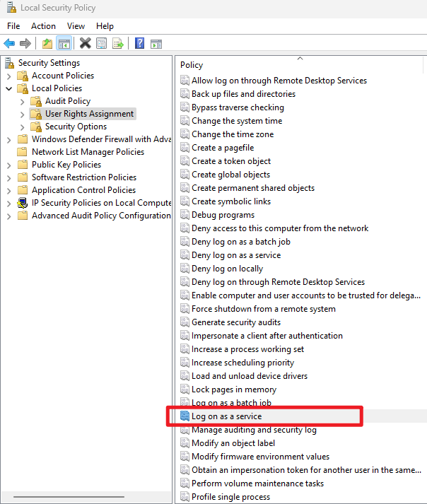427x504 pixels.
Task: Expand the Advanced Audit Policy Configuration node
Action: tap(8, 216)
